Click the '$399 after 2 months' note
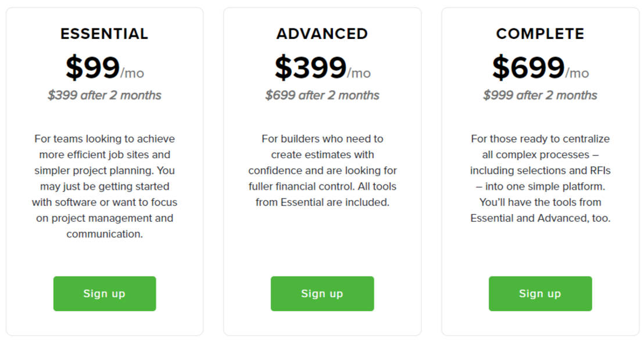This screenshot has width=644, height=341. [104, 94]
